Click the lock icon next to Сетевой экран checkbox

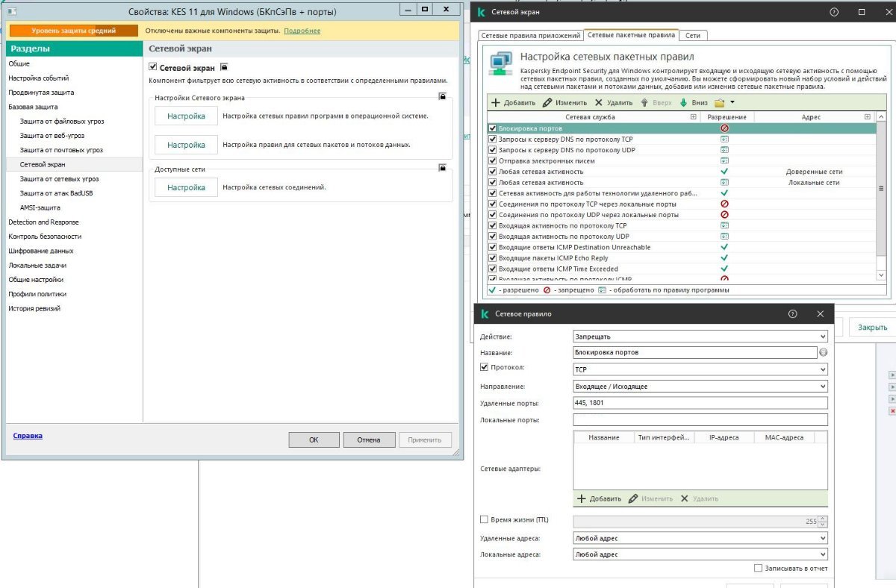coord(224,67)
